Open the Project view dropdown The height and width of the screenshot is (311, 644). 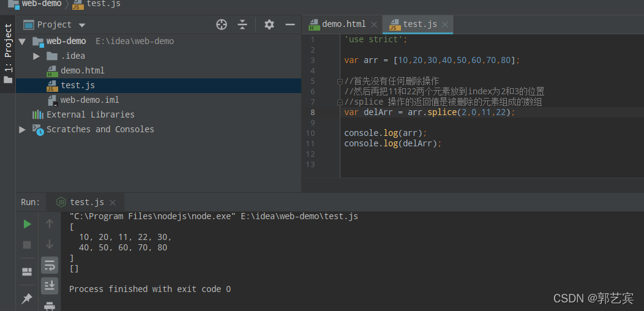pos(82,25)
